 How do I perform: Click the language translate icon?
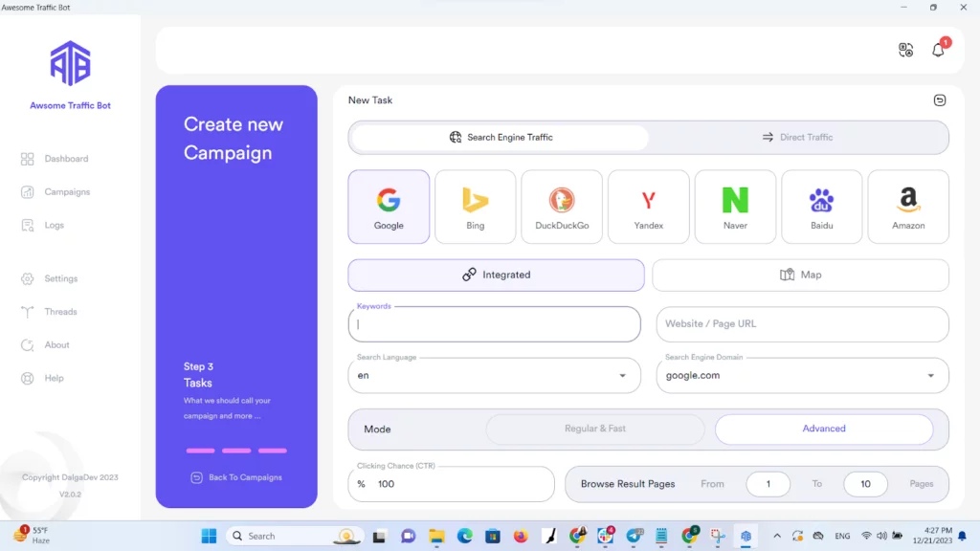905,50
